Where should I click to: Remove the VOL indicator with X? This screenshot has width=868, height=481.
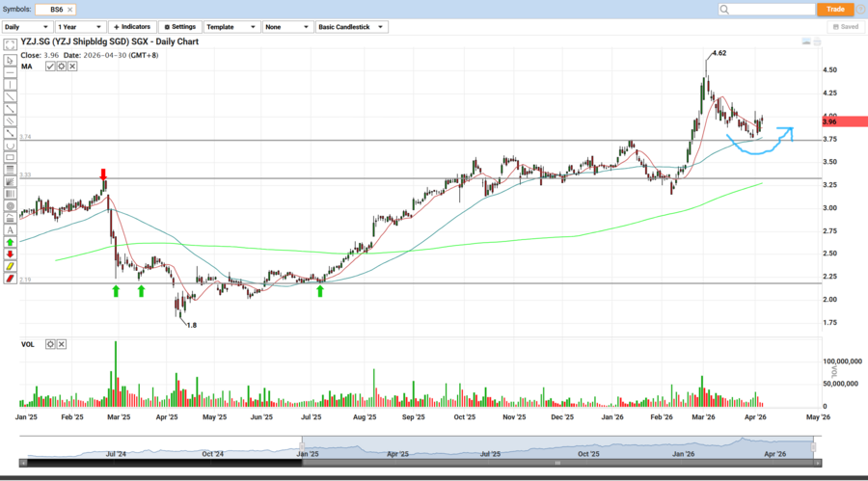point(63,344)
